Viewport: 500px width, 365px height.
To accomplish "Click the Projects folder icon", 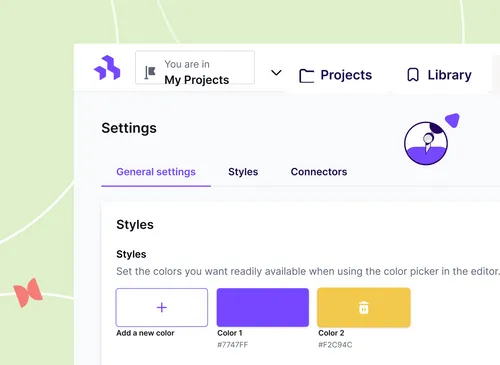I will 306,76.
